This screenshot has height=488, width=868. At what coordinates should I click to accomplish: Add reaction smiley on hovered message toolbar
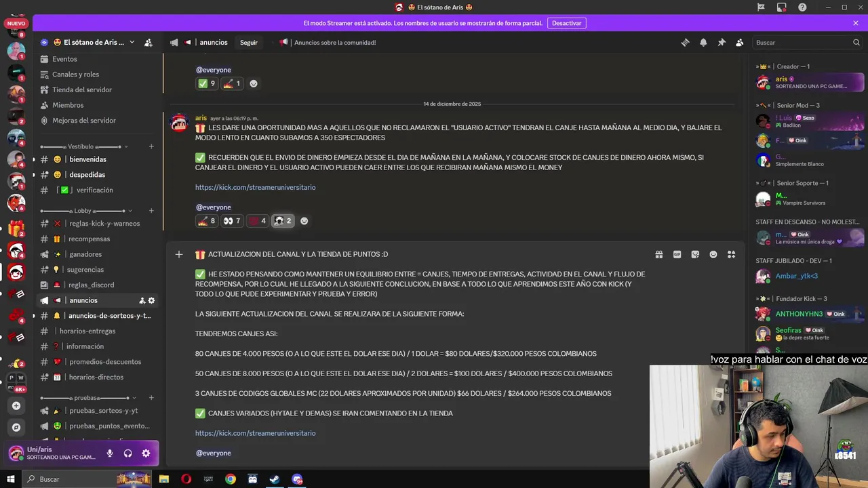click(x=713, y=254)
